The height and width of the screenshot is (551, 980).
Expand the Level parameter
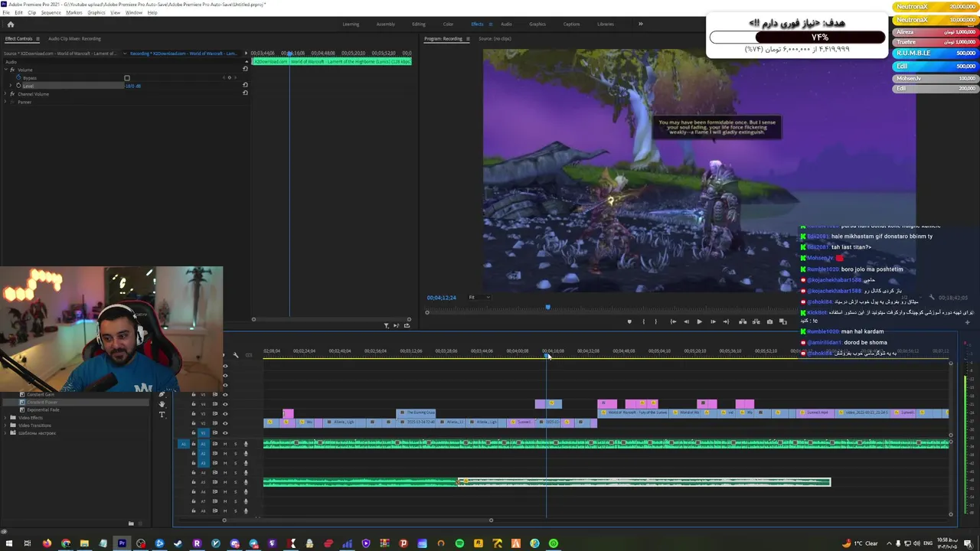pyautogui.click(x=11, y=85)
